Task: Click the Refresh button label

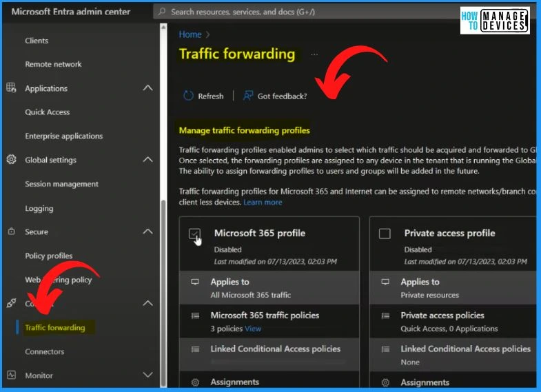Action: click(211, 96)
